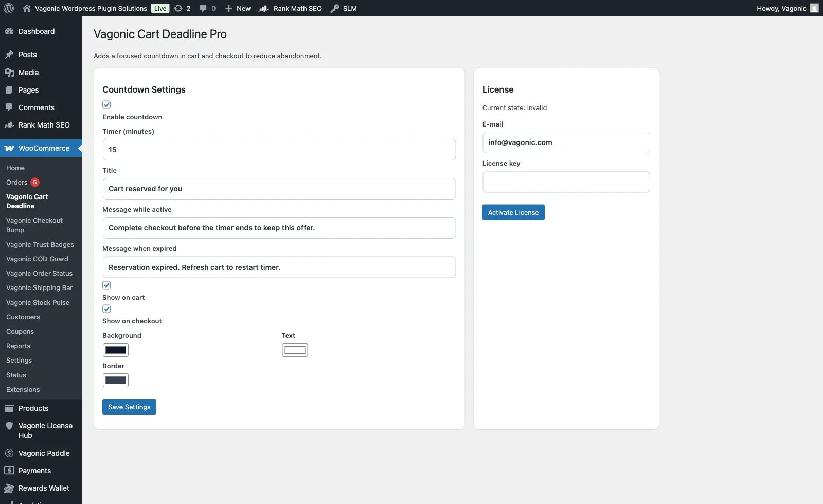Viewport: 823px width, 504px height.
Task: Click the Posts pushpin icon
Action: pyautogui.click(x=9, y=55)
